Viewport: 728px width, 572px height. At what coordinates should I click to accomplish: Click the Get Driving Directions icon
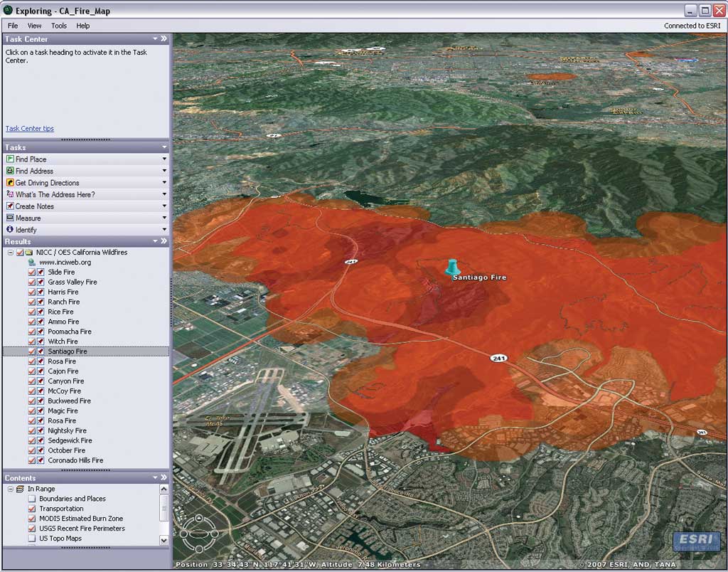10,183
